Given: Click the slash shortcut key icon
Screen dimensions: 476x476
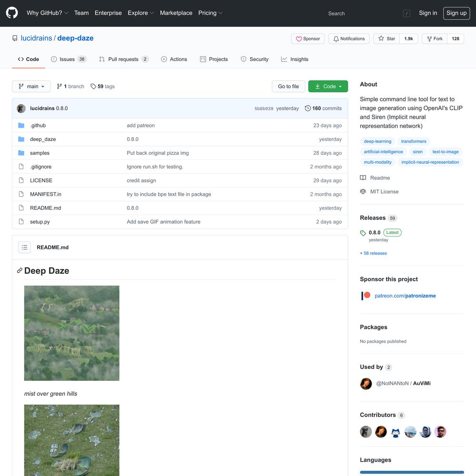Looking at the screenshot, I should click(x=407, y=13).
